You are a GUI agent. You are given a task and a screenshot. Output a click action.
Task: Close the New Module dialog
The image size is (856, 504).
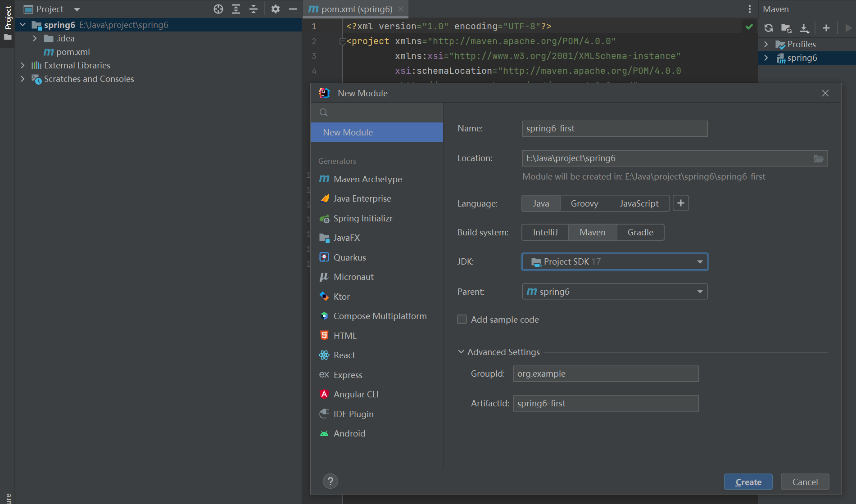coord(825,93)
